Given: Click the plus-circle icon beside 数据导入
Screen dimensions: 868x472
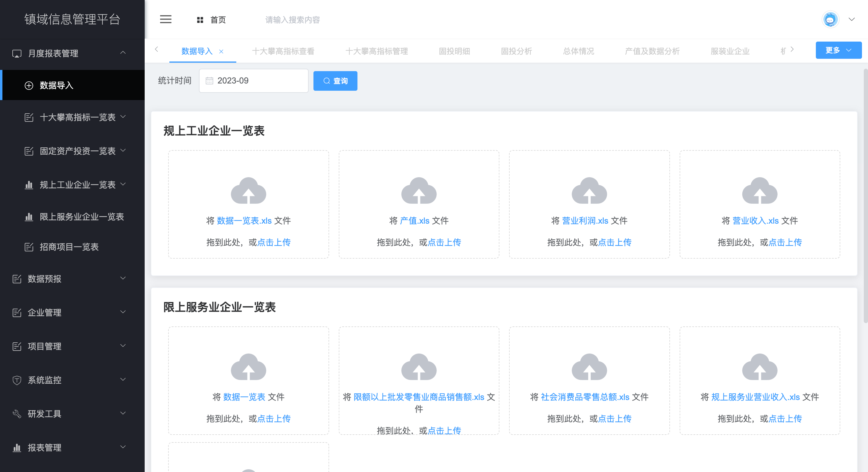Looking at the screenshot, I should 29,86.
